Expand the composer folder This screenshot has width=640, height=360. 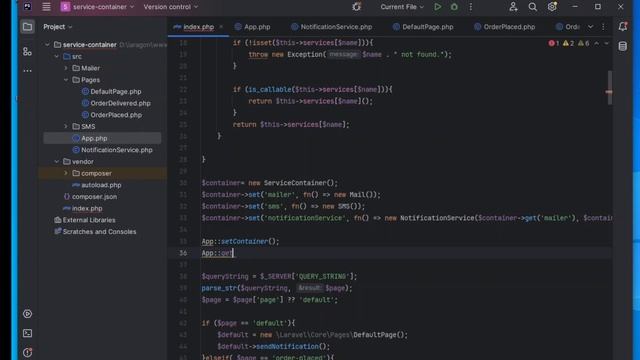66,173
